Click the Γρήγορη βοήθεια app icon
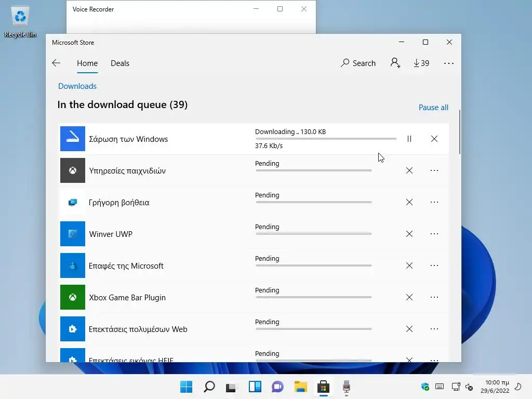This screenshot has height=399, width=532. point(73,202)
